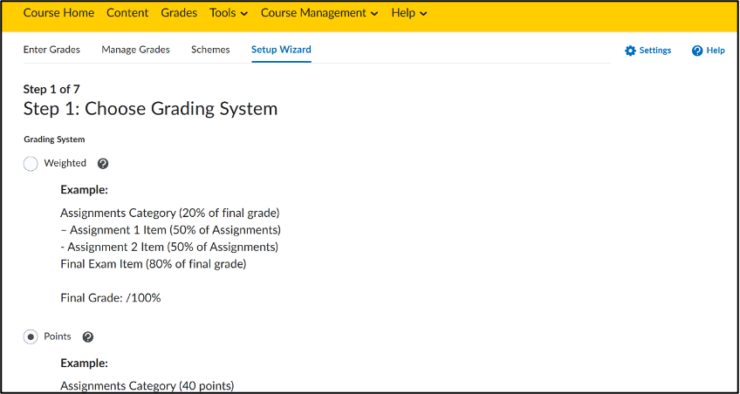Expand the Help dropdown in yellow navbar
The height and width of the screenshot is (394, 740).
coord(409,13)
